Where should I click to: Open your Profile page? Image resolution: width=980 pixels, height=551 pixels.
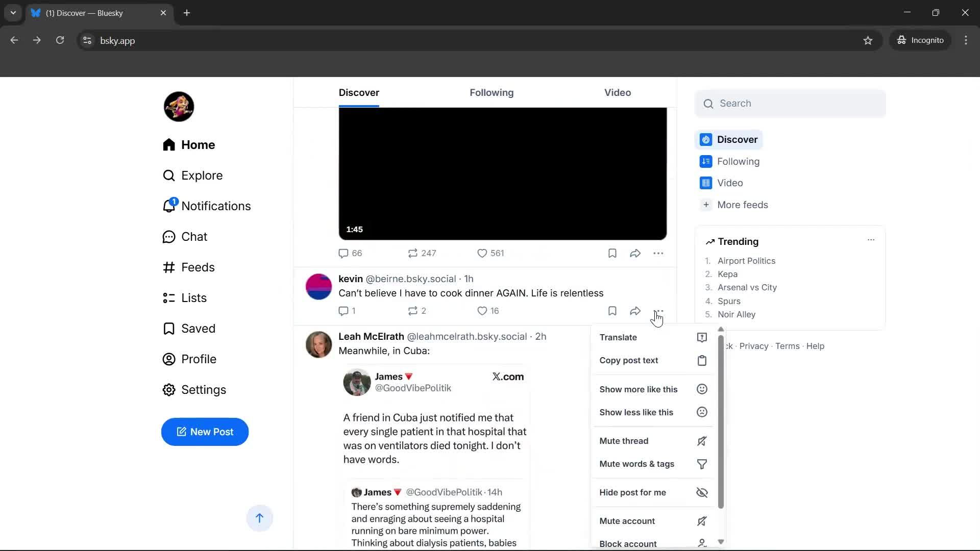pos(200,359)
